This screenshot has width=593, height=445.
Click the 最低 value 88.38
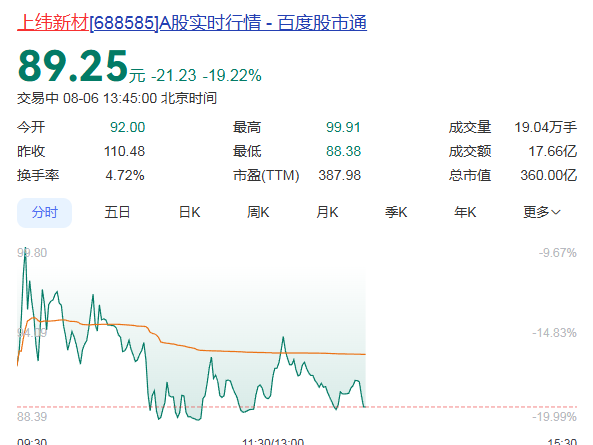point(343,151)
